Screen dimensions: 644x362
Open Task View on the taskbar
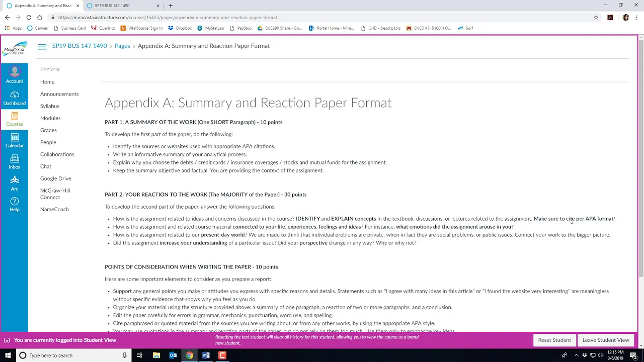139,355
